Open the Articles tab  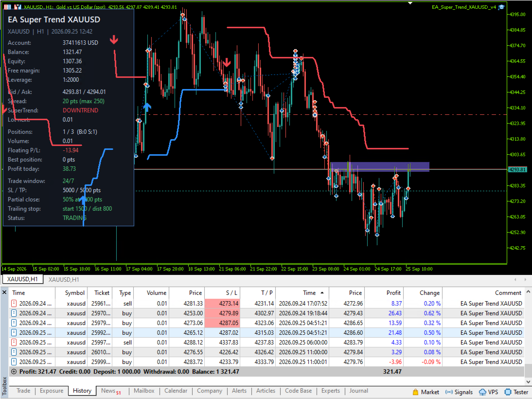266,391
